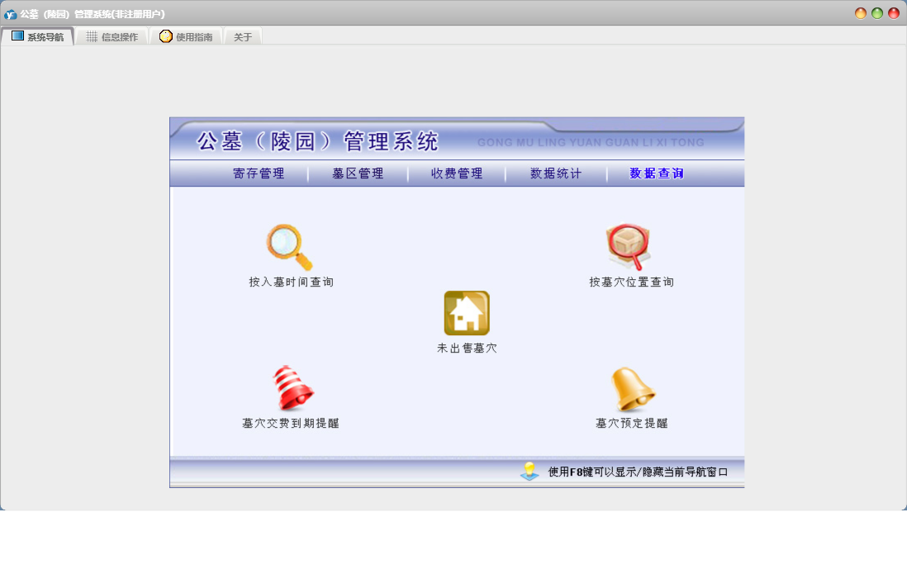The width and height of the screenshot is (907, 588).
Task: Click the 未出售墓穴 label
Action: (467, 348)
